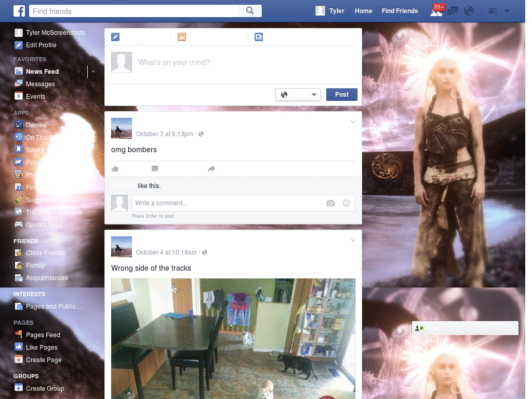Click the Saved bookmark icon
This screenshot has width=532, height=399.
(19, 150)
